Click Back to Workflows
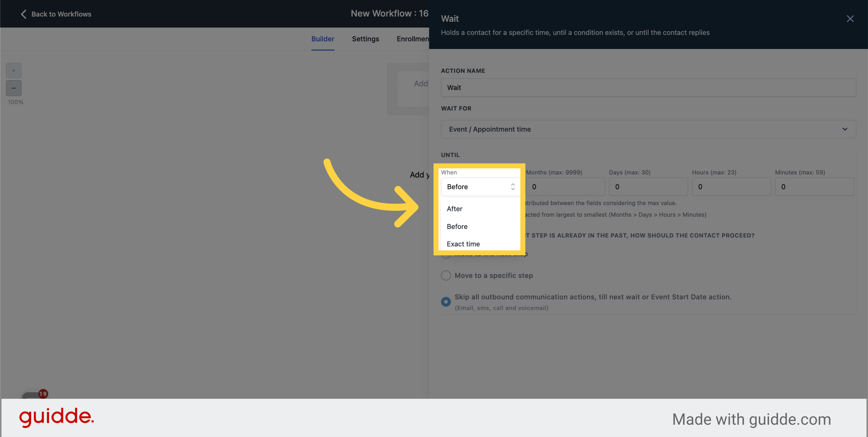The height and width of the screenshot is (437, 868). [62, 14]
